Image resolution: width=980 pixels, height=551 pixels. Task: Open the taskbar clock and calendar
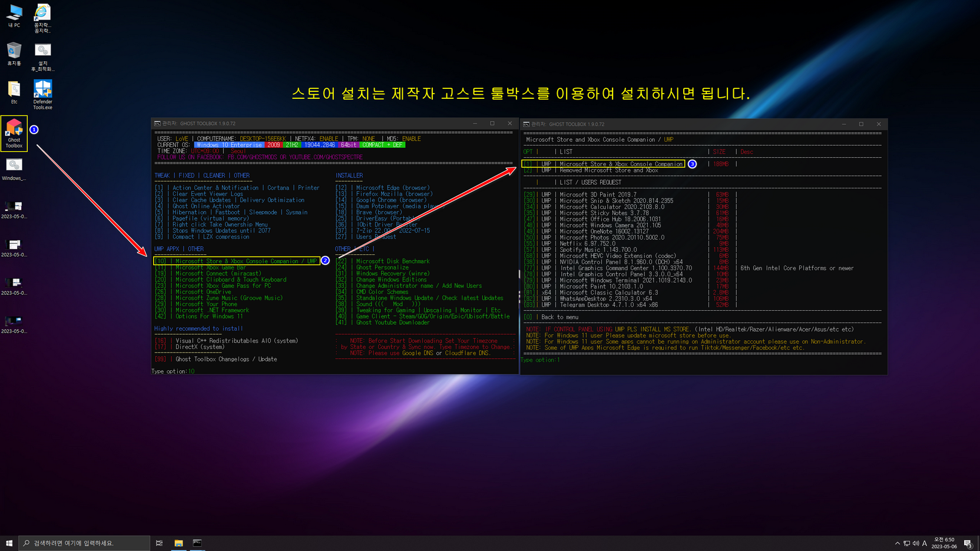(x=944, y=543)
